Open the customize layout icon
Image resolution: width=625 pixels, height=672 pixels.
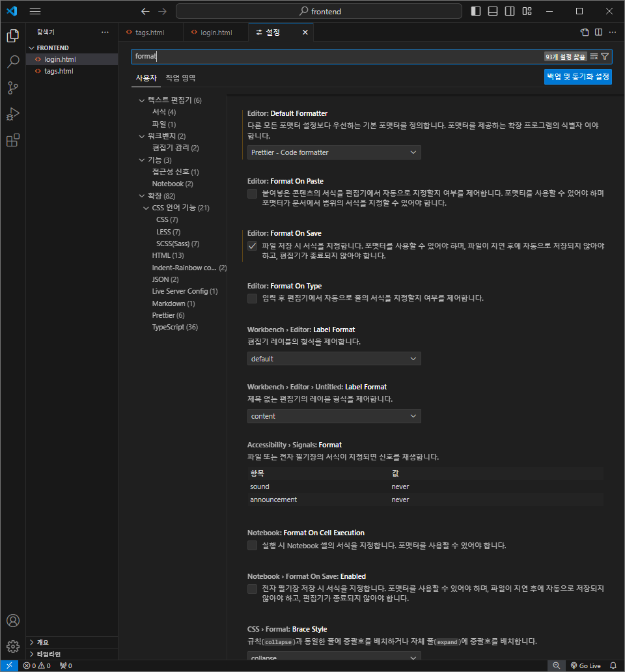click(527, 11)
